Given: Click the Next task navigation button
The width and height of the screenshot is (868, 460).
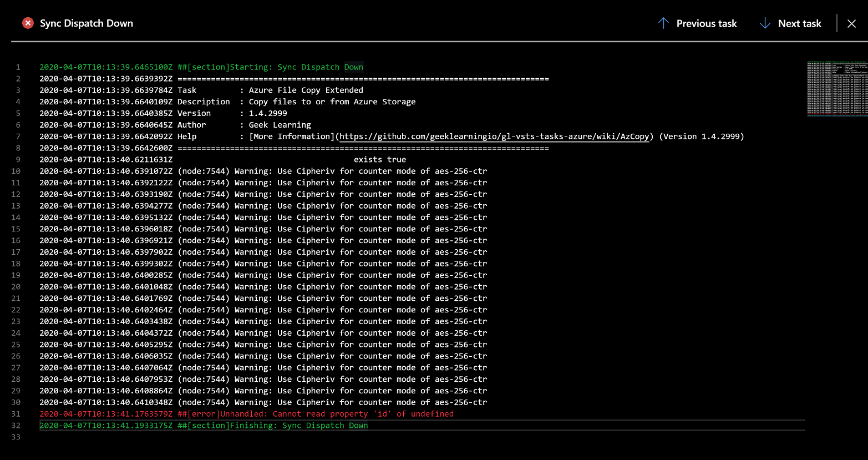Looking at the screenshot, I should pos(799,23).
